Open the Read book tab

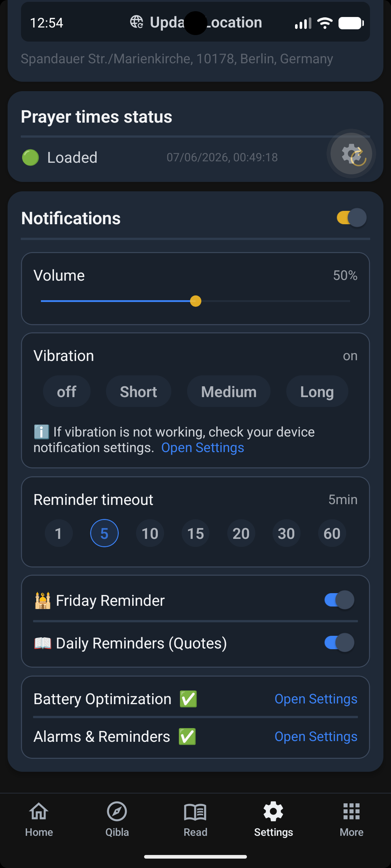tap(195, 819)
